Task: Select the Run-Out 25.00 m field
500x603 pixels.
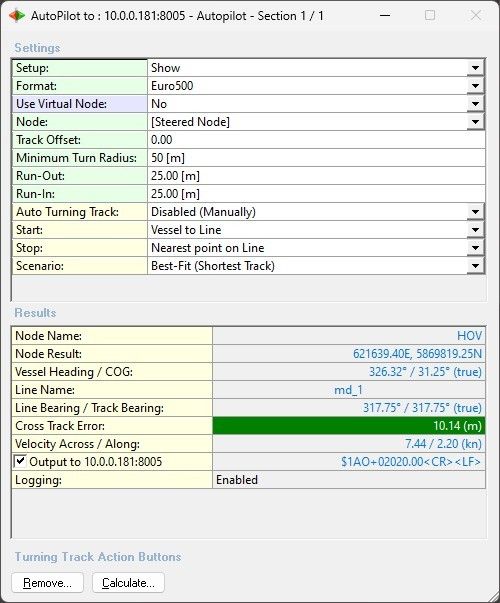Action: coord(316,176)
